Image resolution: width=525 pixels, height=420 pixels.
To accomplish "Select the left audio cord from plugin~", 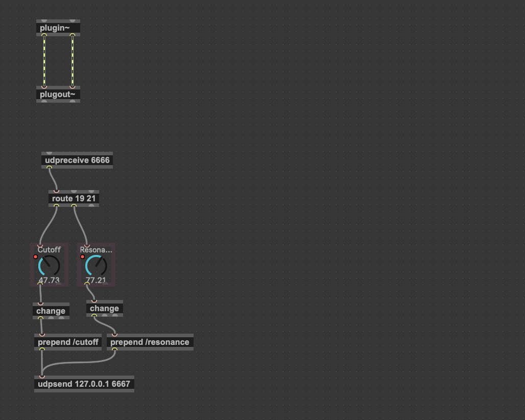I will click(x=44, y=61).
